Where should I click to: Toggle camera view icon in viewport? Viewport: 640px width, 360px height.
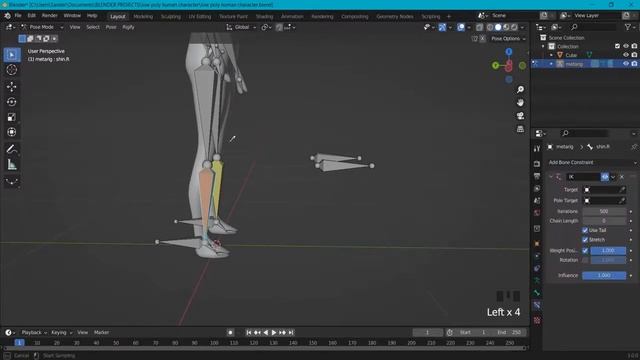[520, 116]
